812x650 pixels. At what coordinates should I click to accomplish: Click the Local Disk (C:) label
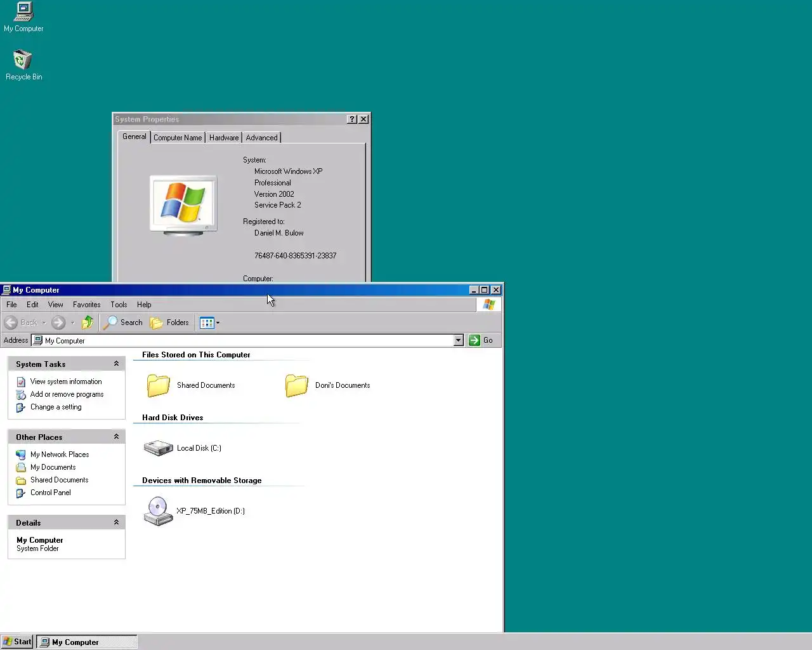tap(199, 448)
